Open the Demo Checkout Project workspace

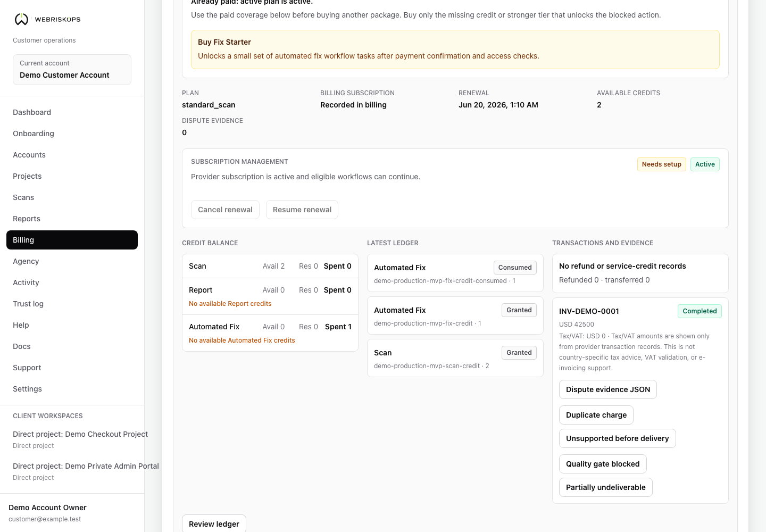click(x=80, y=439)
